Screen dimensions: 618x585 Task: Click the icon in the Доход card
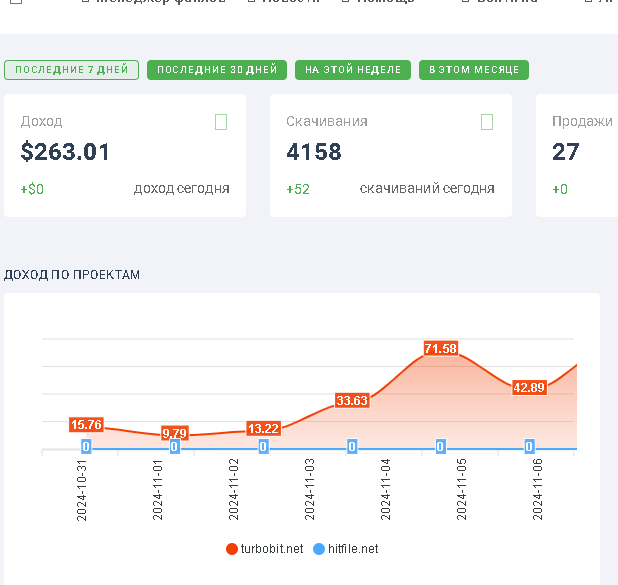point(221,122)
